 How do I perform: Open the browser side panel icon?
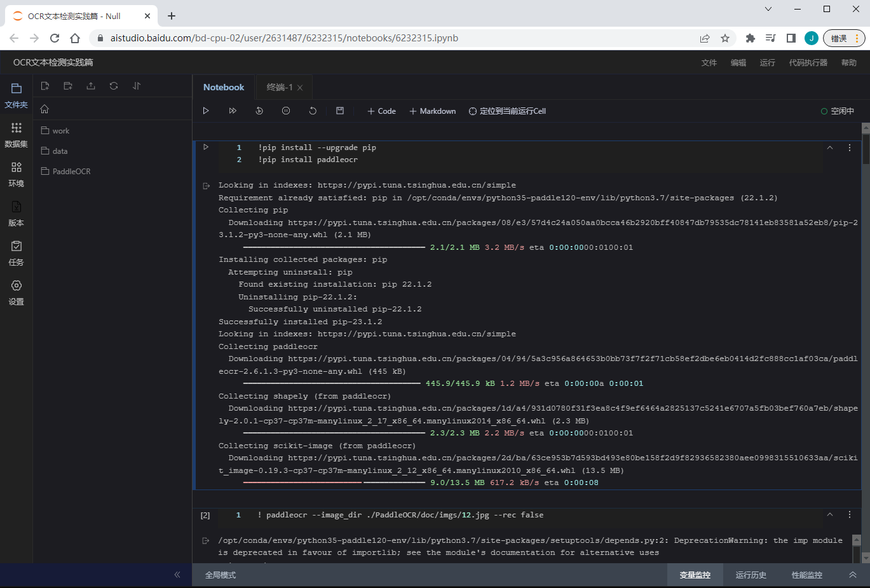pos(791,38)
